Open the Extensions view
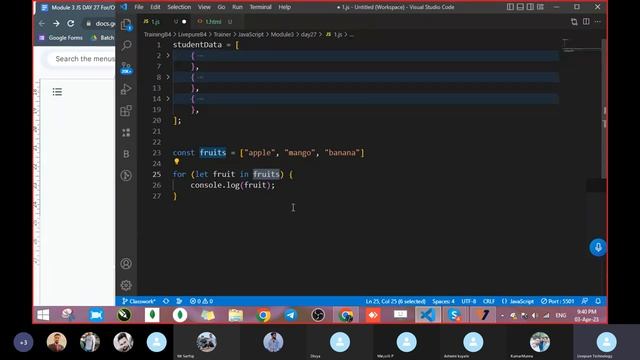The image size is (640, 360). tap(126, 111)
